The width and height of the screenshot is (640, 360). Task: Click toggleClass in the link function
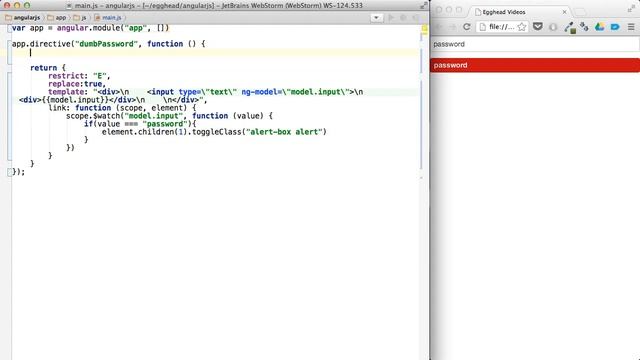click(x=216, y=132)
